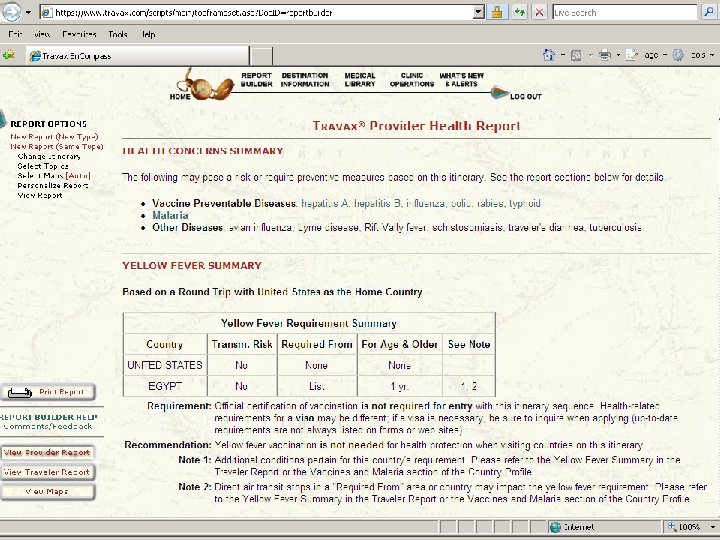Open Report Builder Help link
Viewport: 720px width, 540px height.
point(49,417)
